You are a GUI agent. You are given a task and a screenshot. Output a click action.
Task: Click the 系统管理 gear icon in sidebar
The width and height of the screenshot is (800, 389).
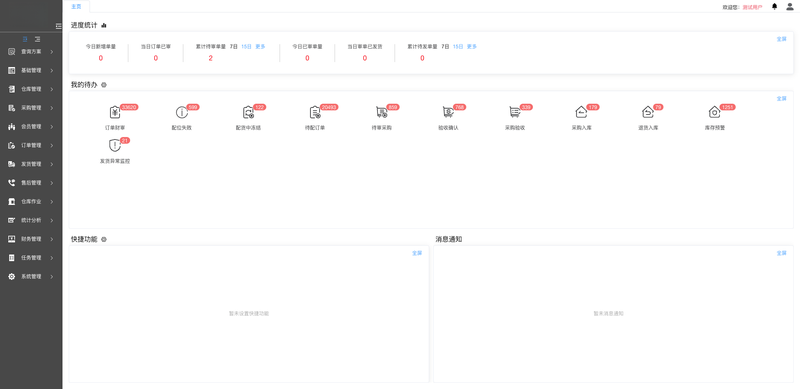pyautogui.click(x=11, y=277)
